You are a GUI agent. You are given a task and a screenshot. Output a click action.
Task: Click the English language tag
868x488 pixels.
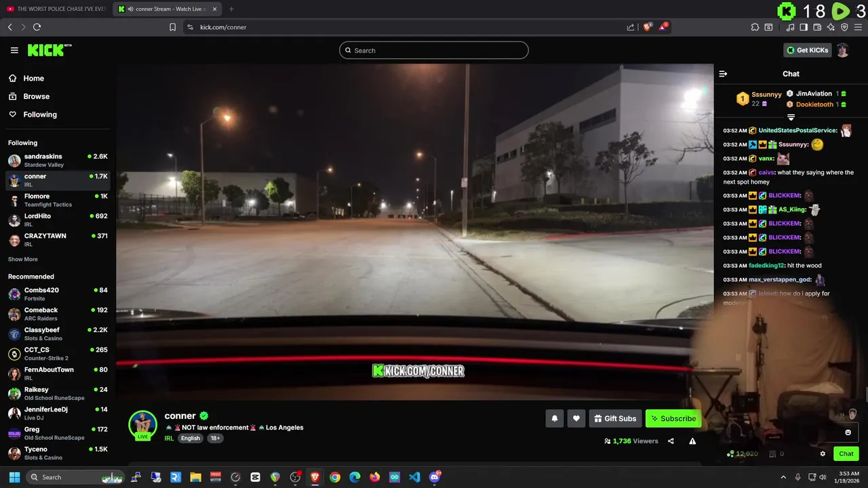pyautogui.click(x=191, y=438)
